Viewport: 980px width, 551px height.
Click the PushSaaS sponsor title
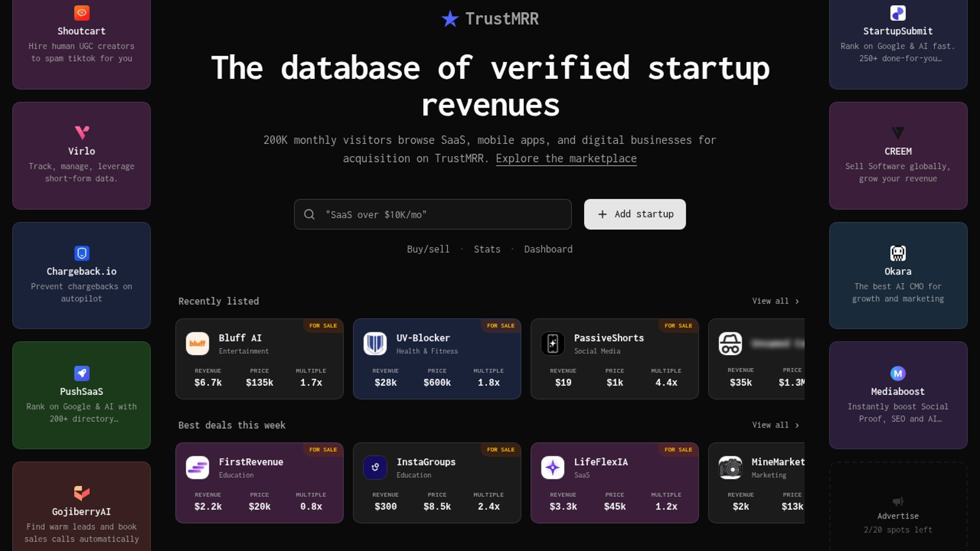[x=82, y=391]
